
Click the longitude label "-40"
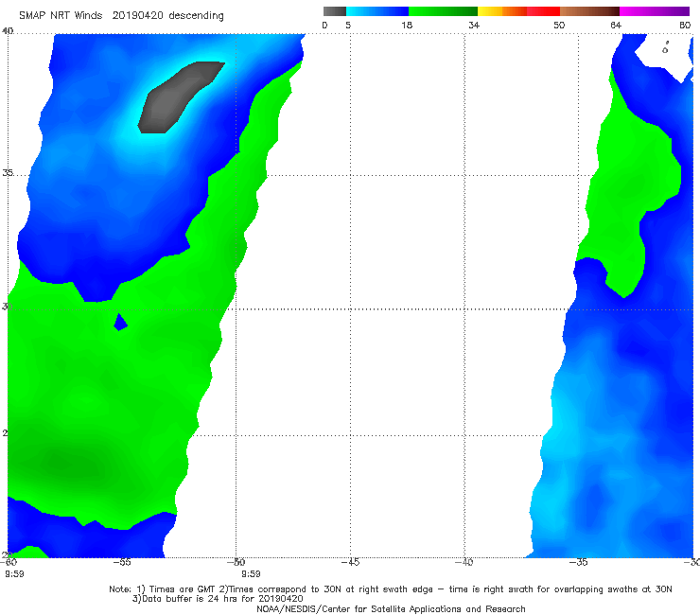[x=464, y=562]
